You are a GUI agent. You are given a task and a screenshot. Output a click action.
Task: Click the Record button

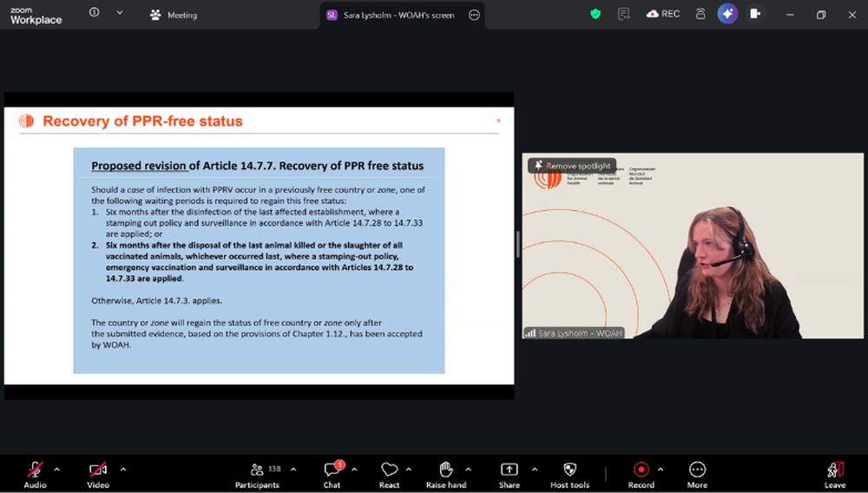(641, 473)
